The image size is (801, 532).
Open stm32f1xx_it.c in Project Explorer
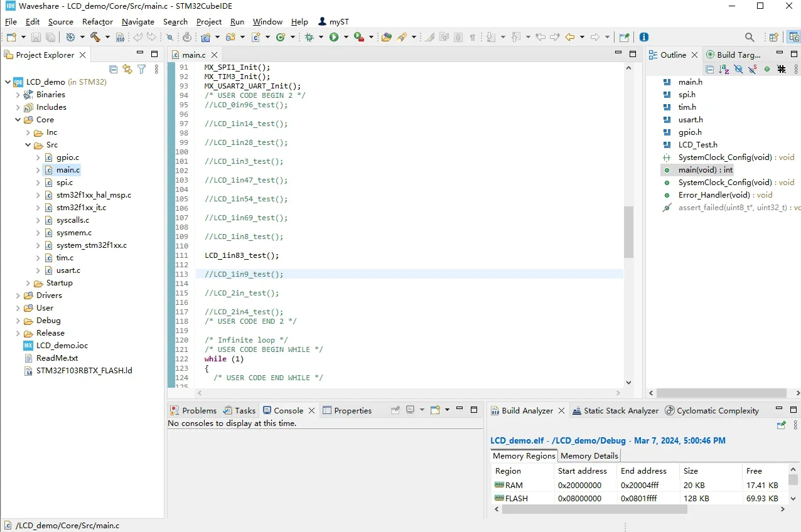tap(81, 208)
